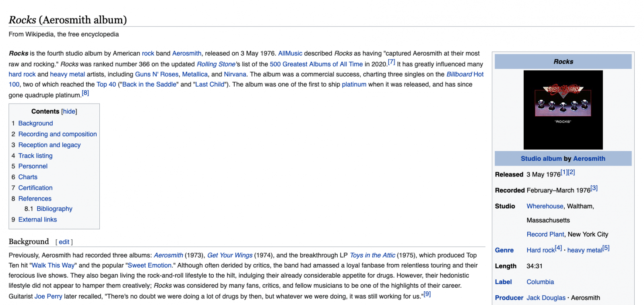
Task: Follow the Joe Perry link
Action: (x=48, y=297)
